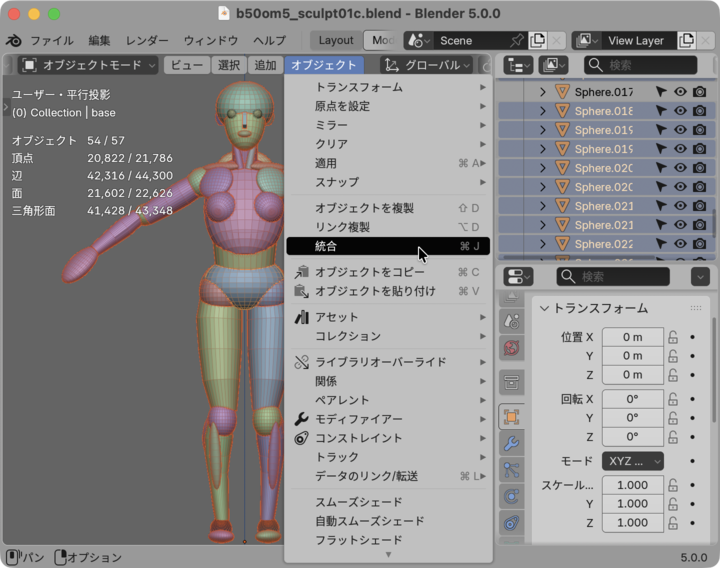Click the magnifier icon in outliner search

pyautogui.click(x=596, y=65)
